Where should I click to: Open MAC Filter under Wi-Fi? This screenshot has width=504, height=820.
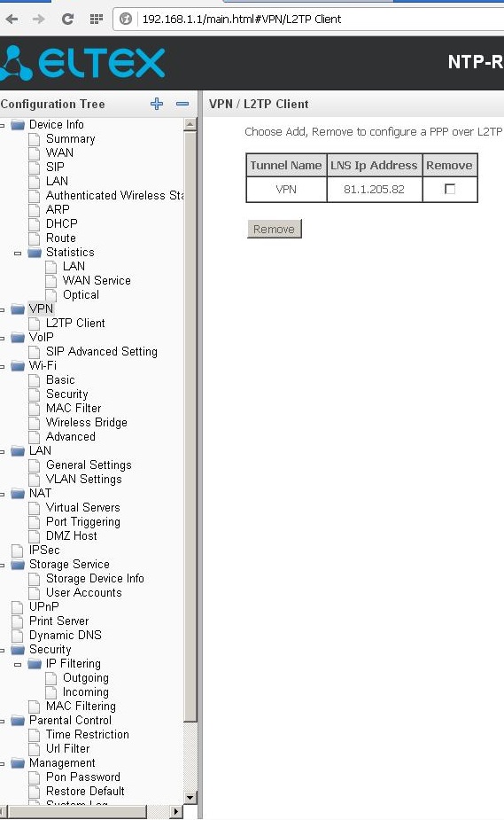(74, 409)
